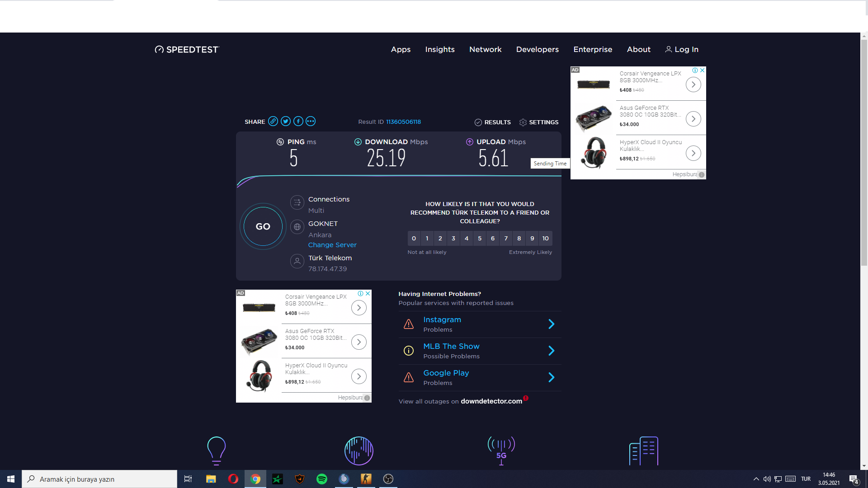Open Results checkmark icon
Viewport: 868px width, 488px height.
[478, 122]
